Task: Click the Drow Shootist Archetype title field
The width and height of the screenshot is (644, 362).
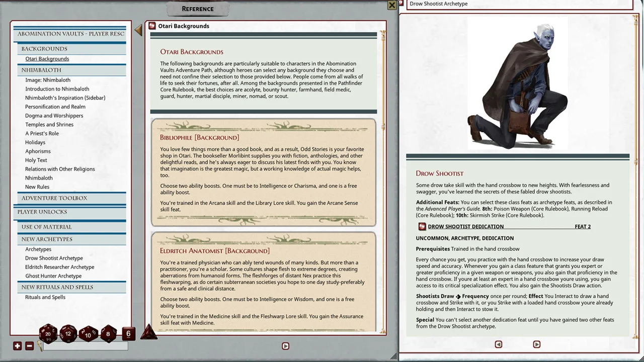Action: coord(519,4)
